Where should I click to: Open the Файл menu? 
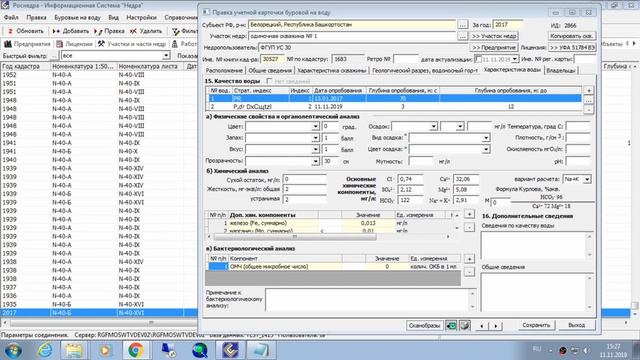[11, 18]
